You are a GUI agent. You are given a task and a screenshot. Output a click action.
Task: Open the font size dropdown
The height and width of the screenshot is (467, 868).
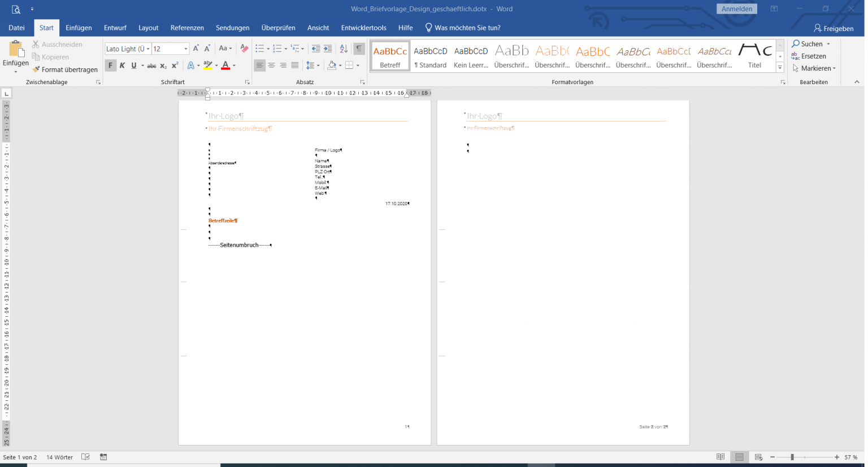click(x=185, y=49)
